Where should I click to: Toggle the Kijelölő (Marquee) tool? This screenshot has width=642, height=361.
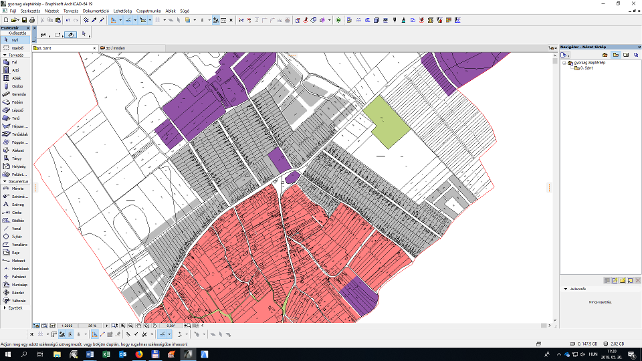click(15, 48)
